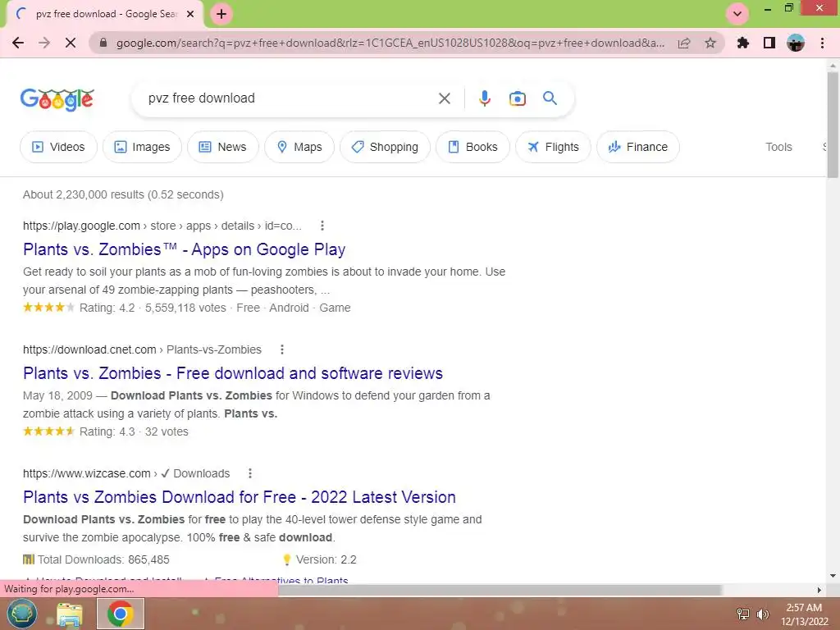Screen dimensions: 840x630
Task: Click 'Rating: 4.2' text on first result
Action: pyautogui.click(x=107, y=308)
